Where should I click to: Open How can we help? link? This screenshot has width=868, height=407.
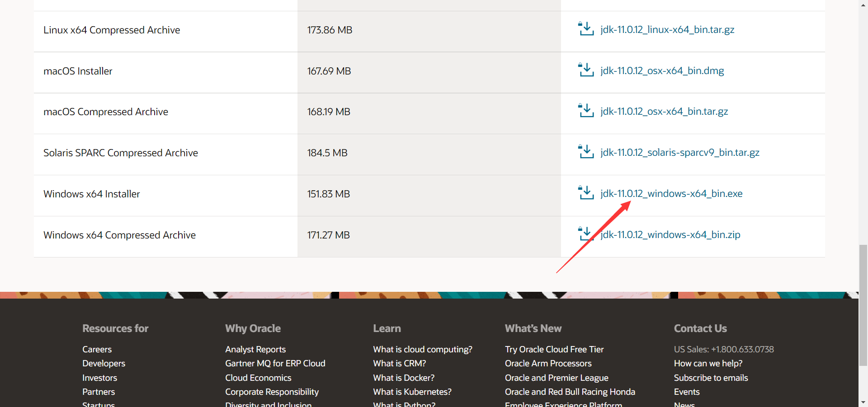(708, 363)
